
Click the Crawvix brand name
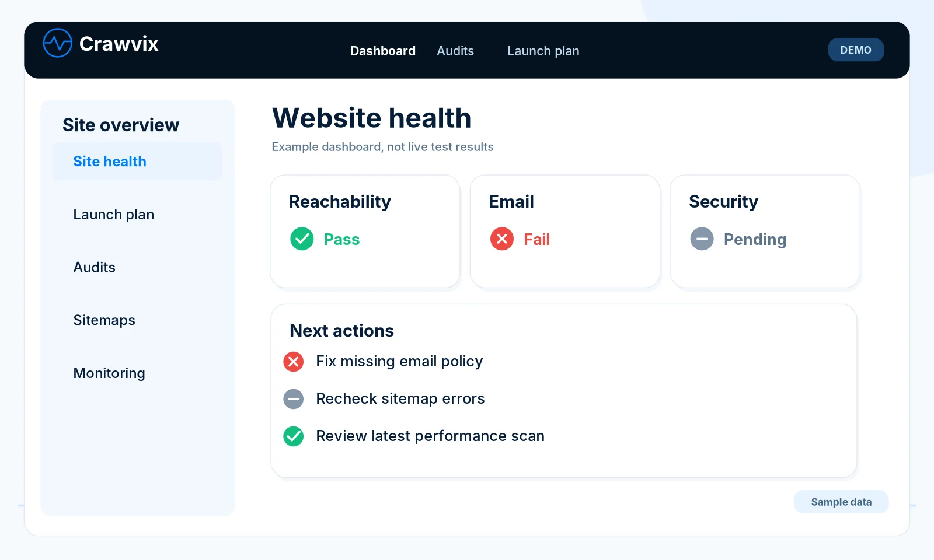pyautogui.click(x=119, y=44)
